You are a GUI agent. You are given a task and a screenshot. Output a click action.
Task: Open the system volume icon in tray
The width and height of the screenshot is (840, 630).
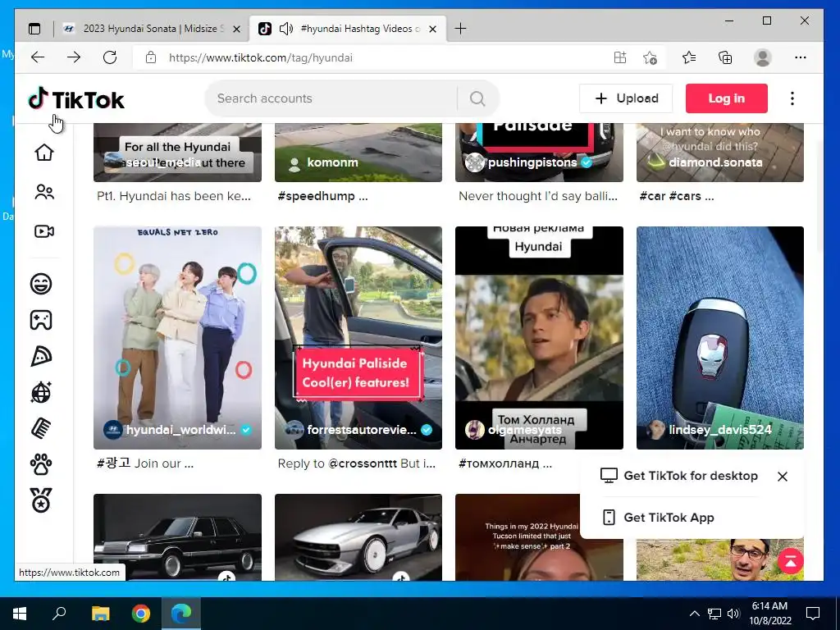tap(733, 614)
